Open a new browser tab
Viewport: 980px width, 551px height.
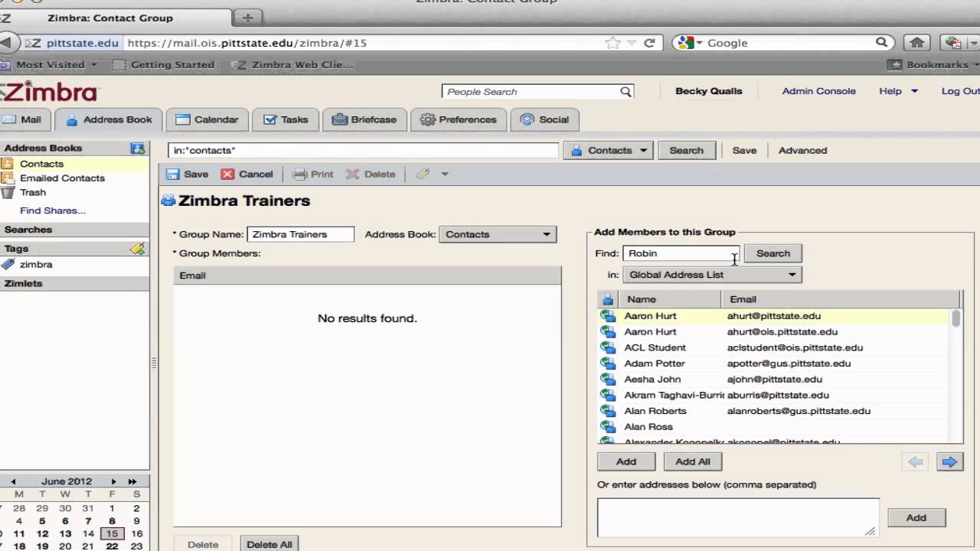click(247, 18)
